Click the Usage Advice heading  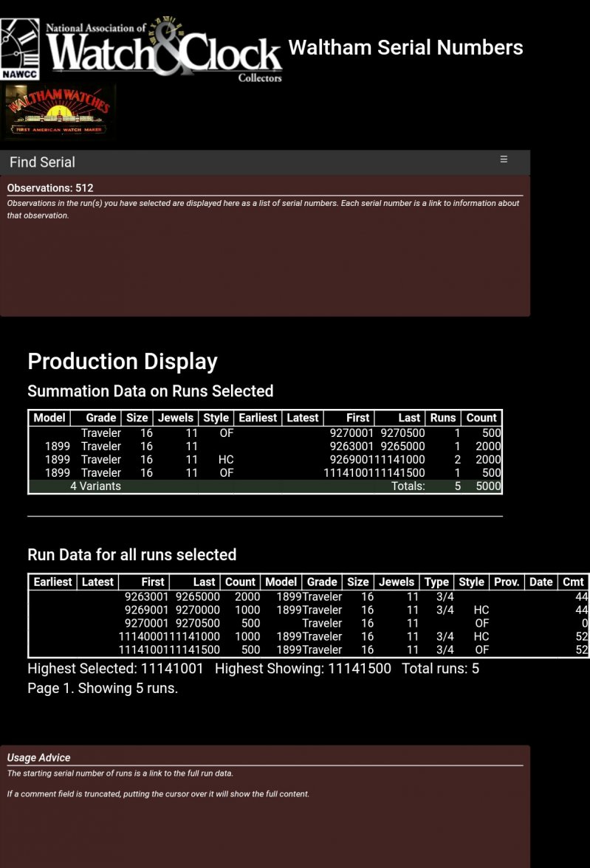[x=38, y=757]
